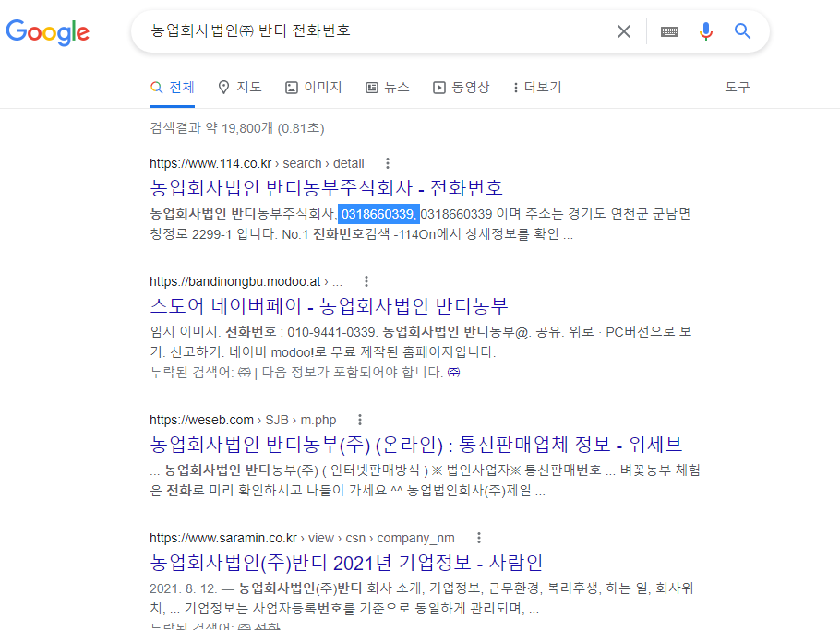840x630 pixels.
Task: Open 농업회사법인 반디농부주식회사 - 전화번호 result
Action: [x=326, y=188]
